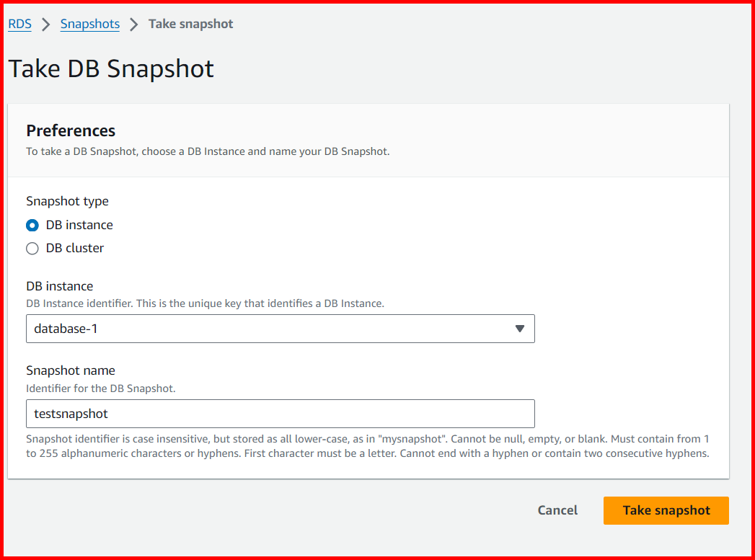Go to the Snapshots breadcrumb page
755x560 pixels.
click(89, 24)
